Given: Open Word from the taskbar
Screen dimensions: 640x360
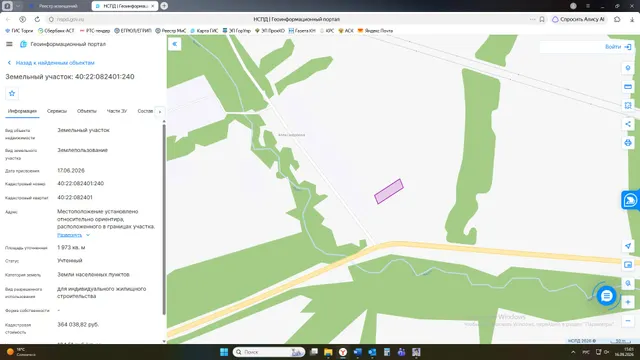Looking at the screenshot, I should (x=358, y=352).
